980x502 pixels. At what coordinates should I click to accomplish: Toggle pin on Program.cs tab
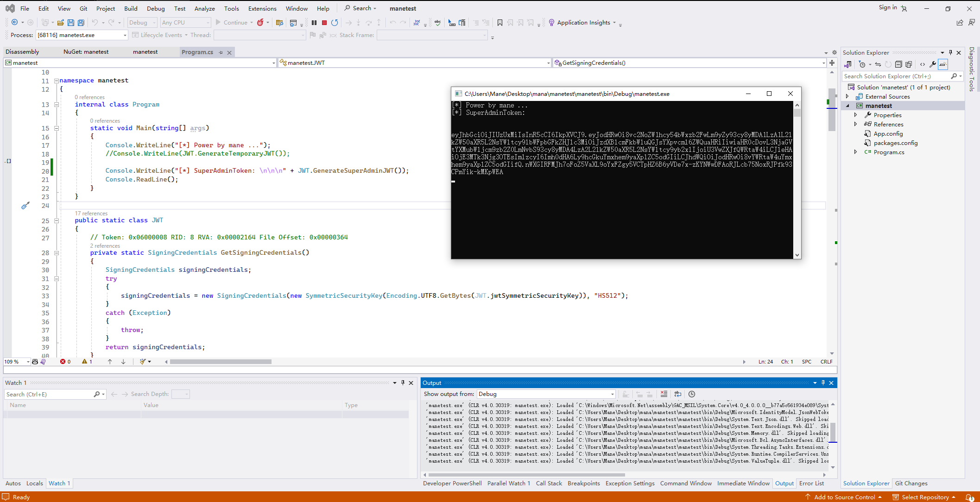click(221, 52)
